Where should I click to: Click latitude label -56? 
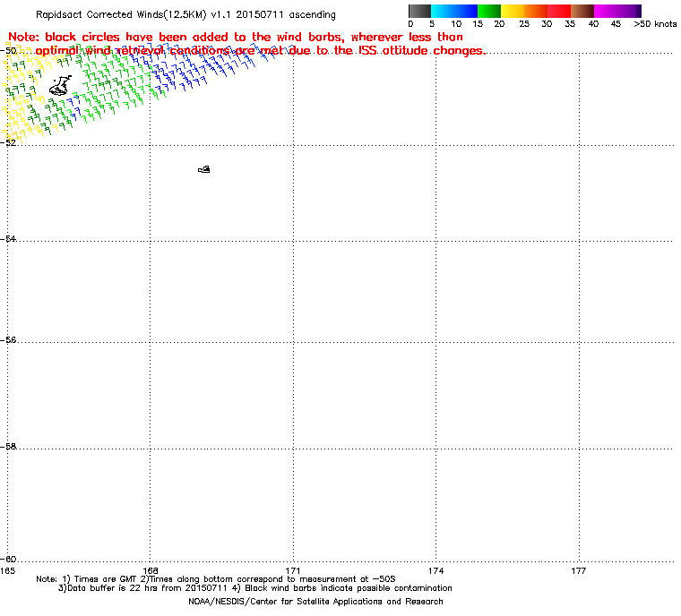coord(8,340)
